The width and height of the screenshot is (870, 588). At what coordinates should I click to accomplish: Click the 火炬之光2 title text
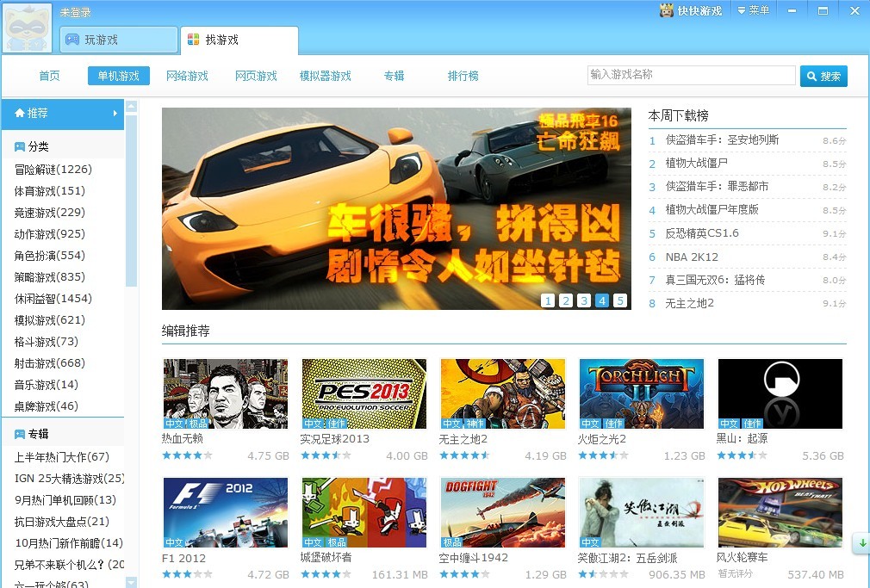(x=601, y=439)
